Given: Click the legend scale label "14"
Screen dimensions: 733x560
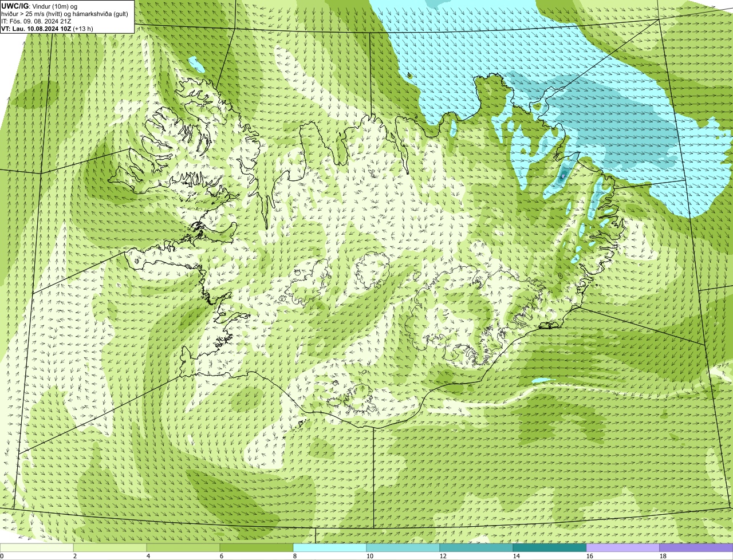Looking at the screenshot, I should 517,556.
